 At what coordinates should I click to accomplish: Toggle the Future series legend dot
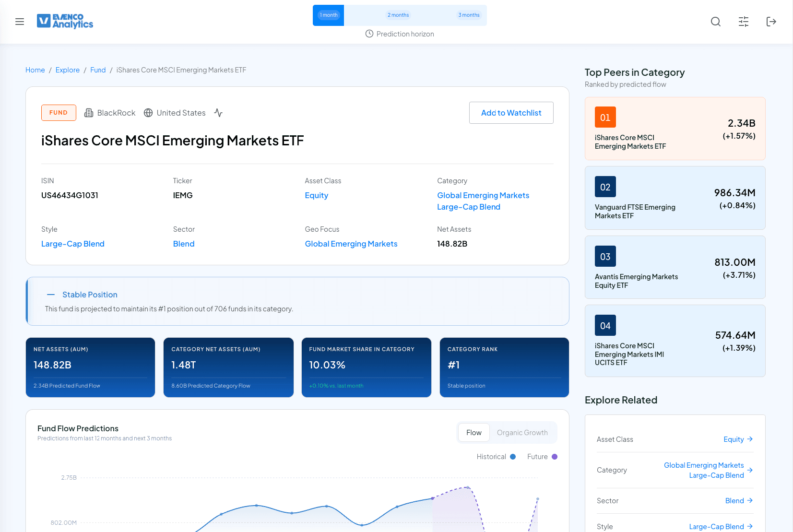click(555, 457)
